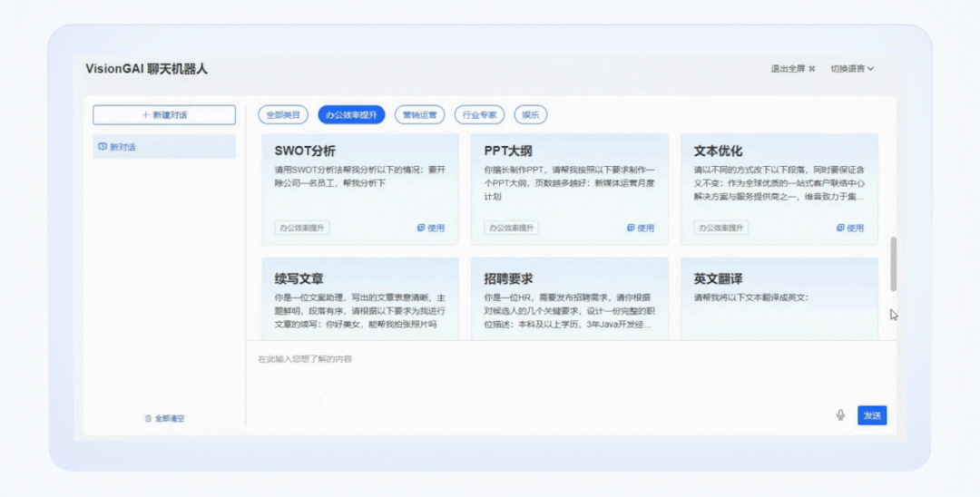This screenshot has height=497, width=980.
Task: Open the 招聘要求 prompt card
Action: 569,299
